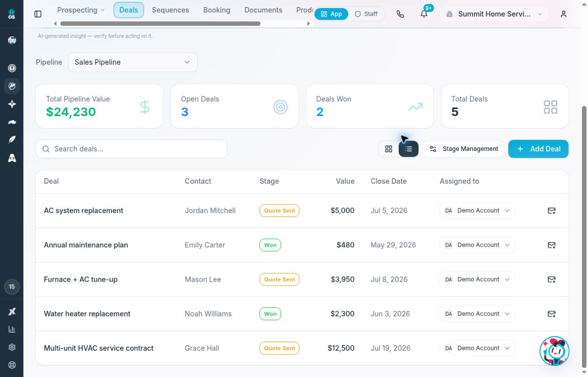Go to the Sequences tab
The width and height of the screenshot is (588, 377).
tap(170, 10)
